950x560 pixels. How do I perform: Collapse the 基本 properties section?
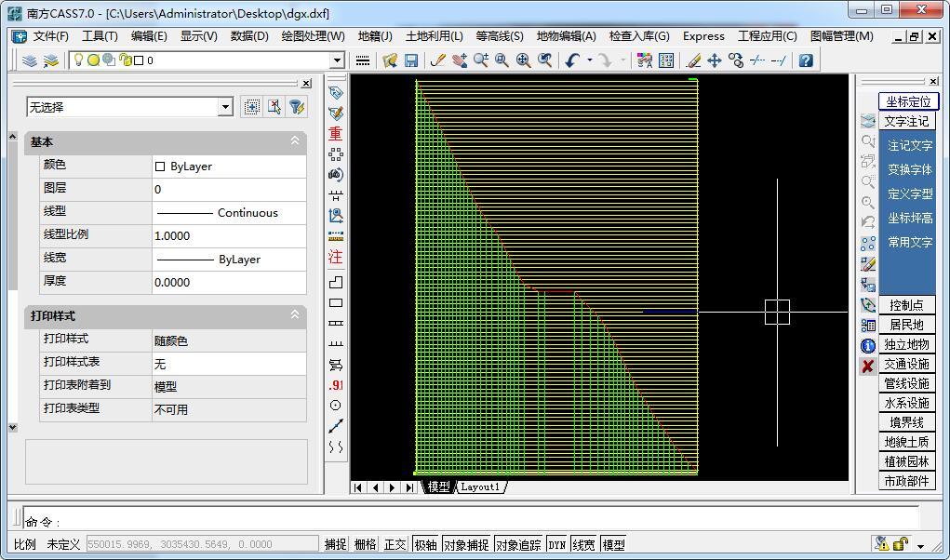295,141
